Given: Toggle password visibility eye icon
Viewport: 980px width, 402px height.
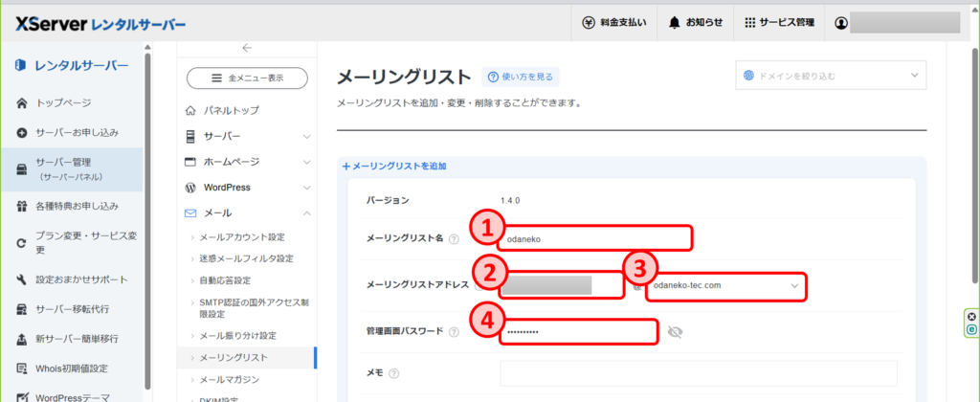Looking at the screenshot, I should [x=678, y=332].
